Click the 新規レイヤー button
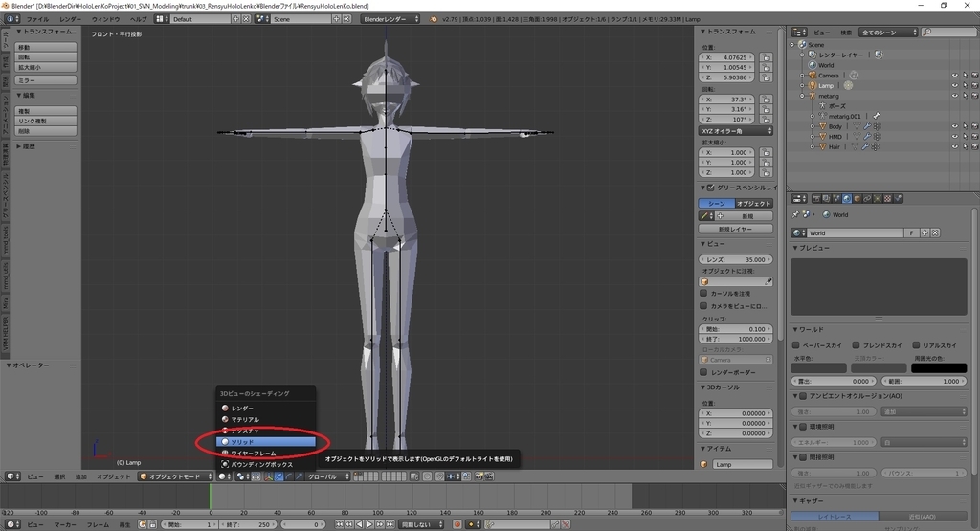This screenshot has height=531, width=980. 735,230
